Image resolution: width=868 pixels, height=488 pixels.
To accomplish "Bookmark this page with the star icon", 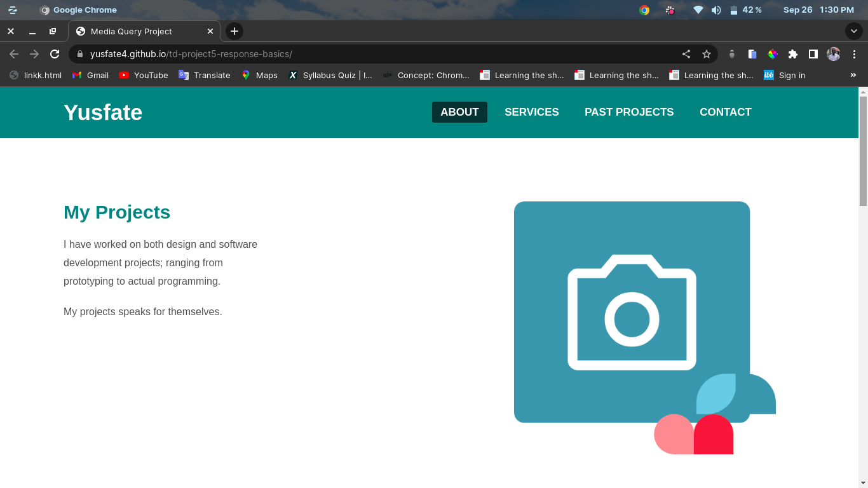I will coord(707,54).
